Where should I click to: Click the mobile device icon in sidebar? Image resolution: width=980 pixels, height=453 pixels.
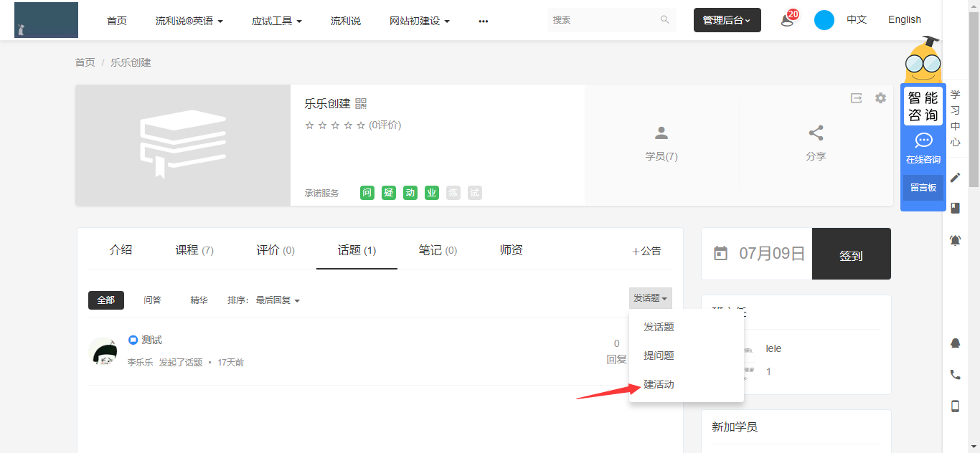955,406
